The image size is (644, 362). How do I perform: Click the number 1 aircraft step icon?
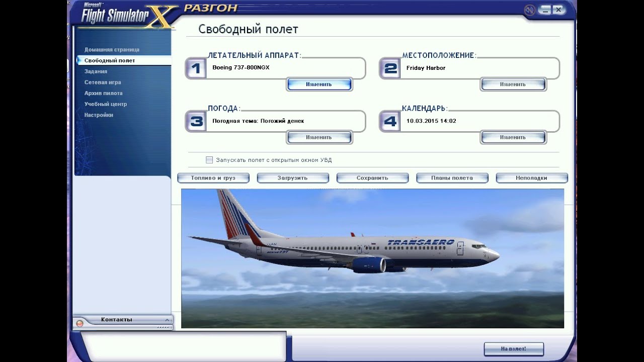tap(196, 68)
